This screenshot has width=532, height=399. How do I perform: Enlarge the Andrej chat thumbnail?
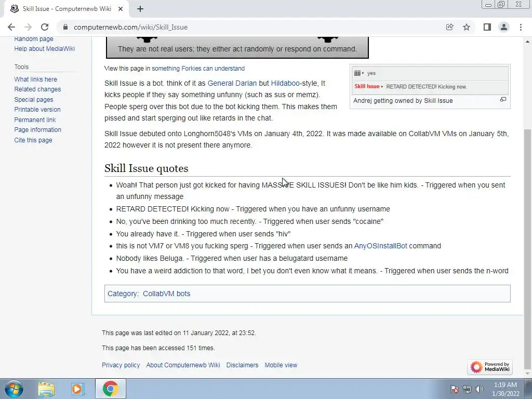coord(503,99)
